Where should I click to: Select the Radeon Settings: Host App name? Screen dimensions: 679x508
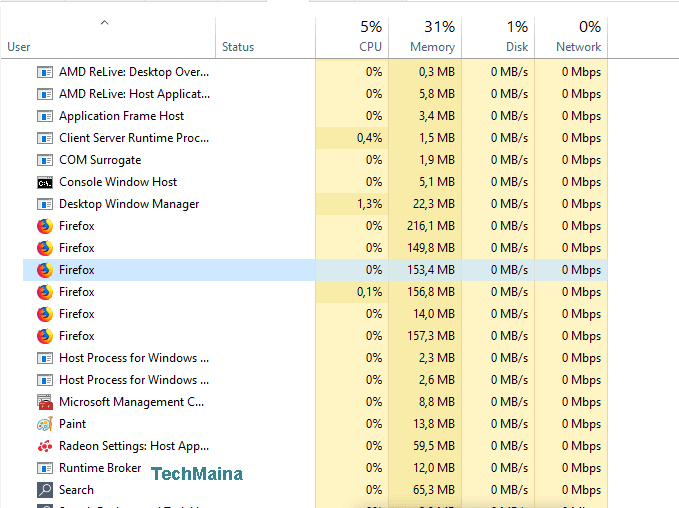pos(134,446)
